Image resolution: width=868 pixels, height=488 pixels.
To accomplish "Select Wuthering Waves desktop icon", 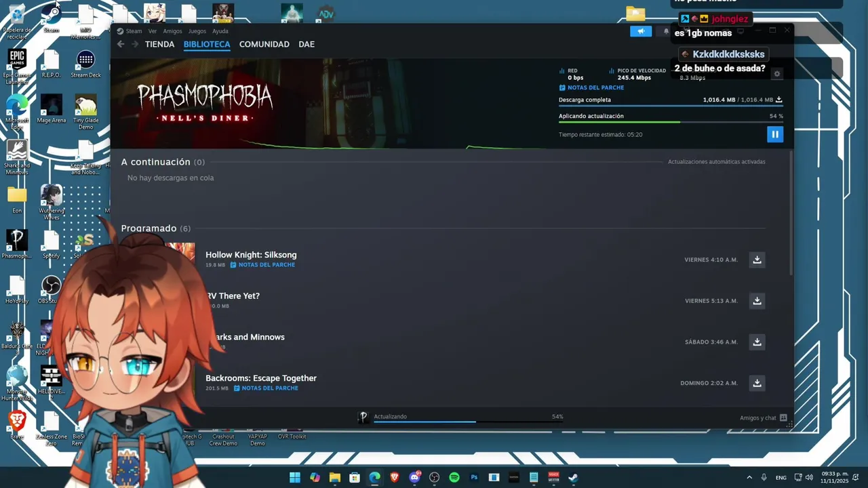I will pyautogui.click(x=52, y=203).
